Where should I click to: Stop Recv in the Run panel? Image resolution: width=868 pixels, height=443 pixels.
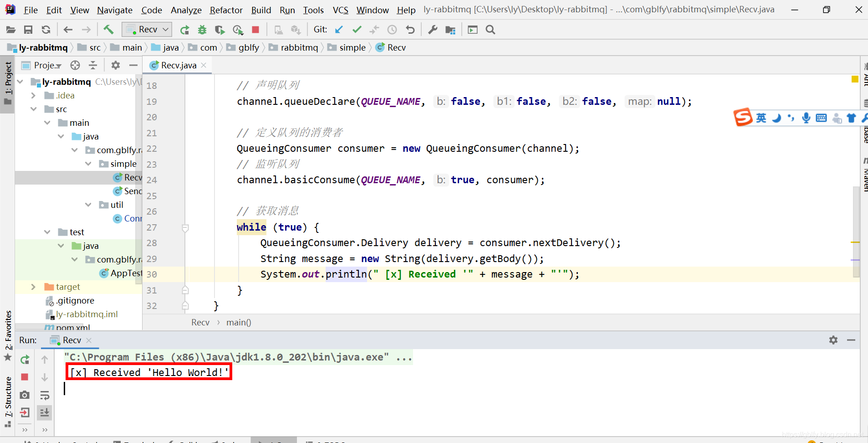pos(25,377)
